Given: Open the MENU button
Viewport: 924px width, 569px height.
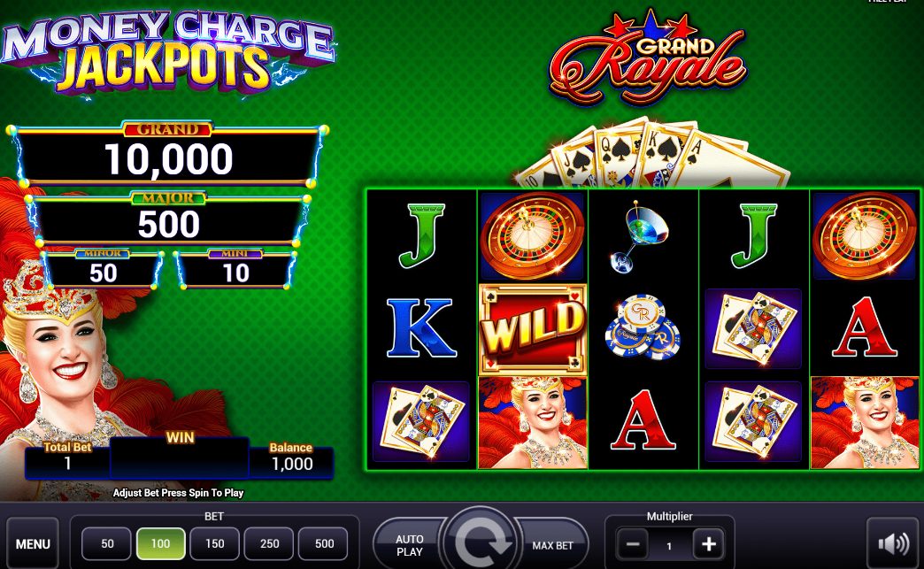Looking at the screenshot, I should pos(33,543).
